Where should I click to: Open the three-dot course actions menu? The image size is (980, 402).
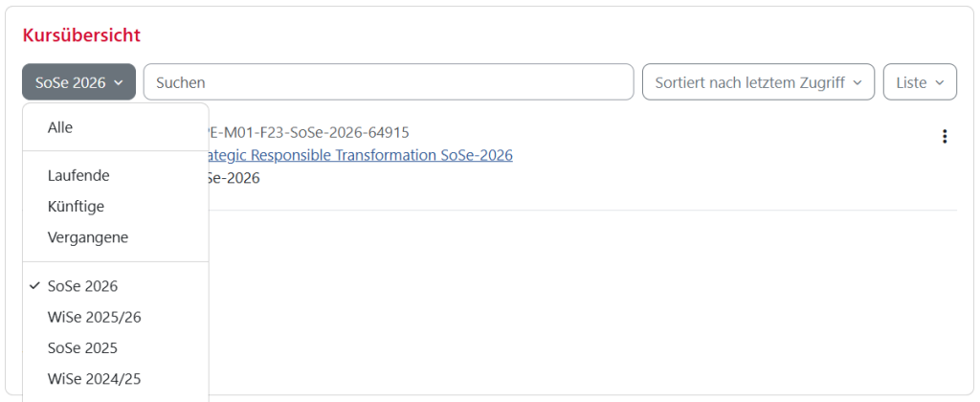pyautogui.click(x=945, y=137)
